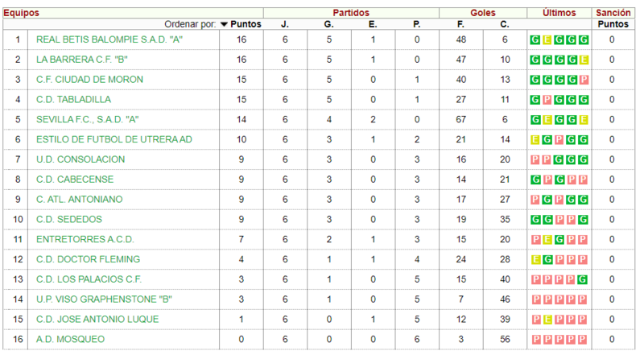Click the first yellow E icon in Doctor Fleming row

(535, 260)
